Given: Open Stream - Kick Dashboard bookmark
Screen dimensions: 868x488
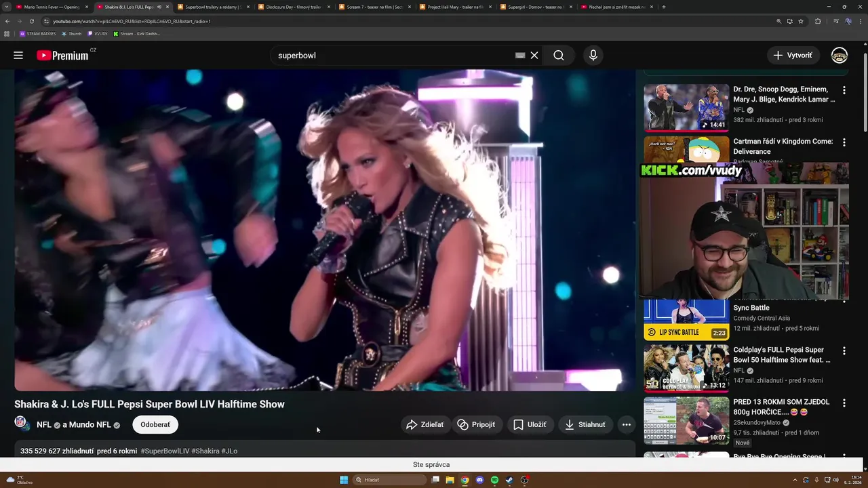Looking at the screenshot, I should [x=137, y=33].
